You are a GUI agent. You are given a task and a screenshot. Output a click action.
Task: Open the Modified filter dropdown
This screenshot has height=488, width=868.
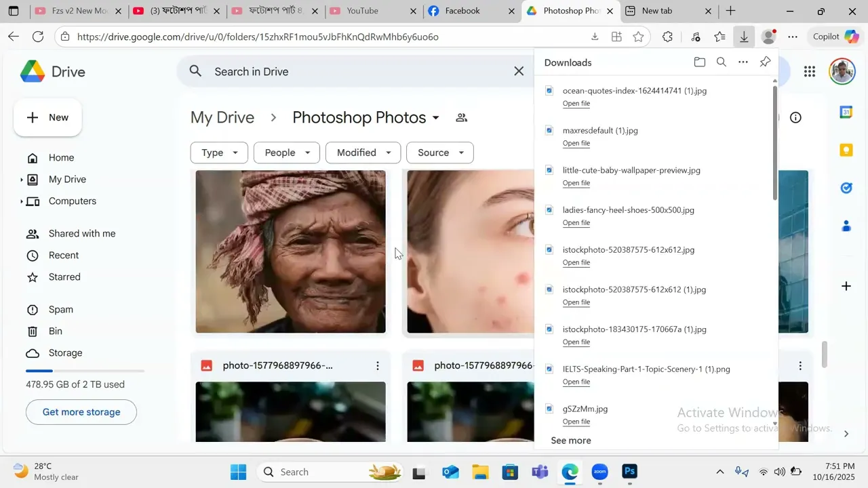pyautogui.click(x=363, y=152)
